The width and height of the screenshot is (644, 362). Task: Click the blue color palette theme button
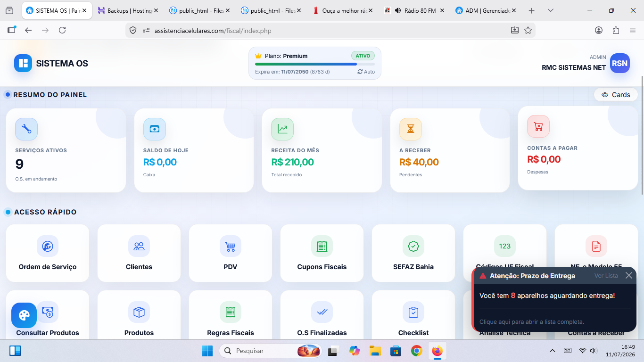coord(24,315)
